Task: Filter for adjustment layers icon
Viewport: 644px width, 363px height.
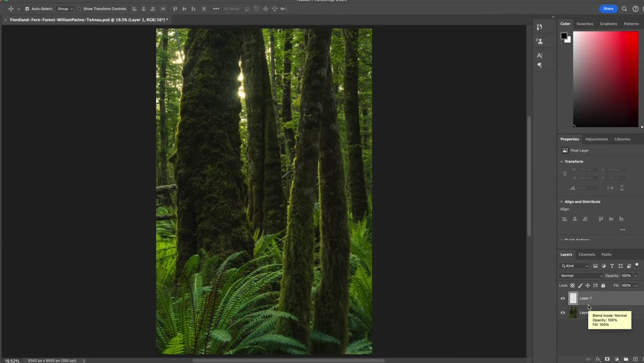Action: point(604,266)
